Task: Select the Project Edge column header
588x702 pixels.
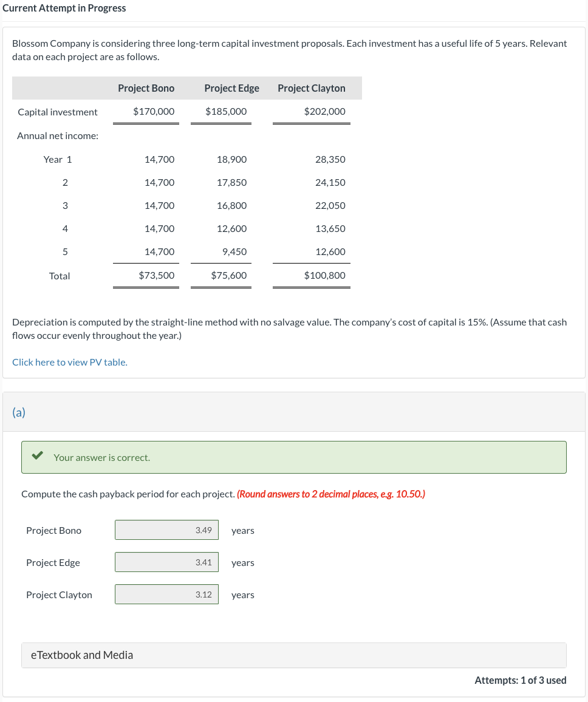Action: 232,88
